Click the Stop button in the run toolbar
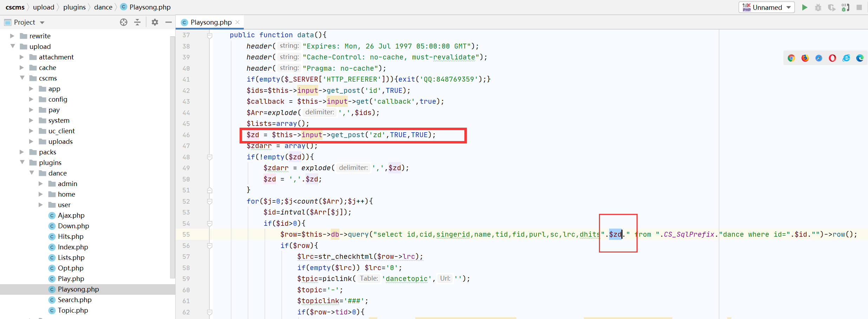Screen dimensions: 868x319 (859, 7)
